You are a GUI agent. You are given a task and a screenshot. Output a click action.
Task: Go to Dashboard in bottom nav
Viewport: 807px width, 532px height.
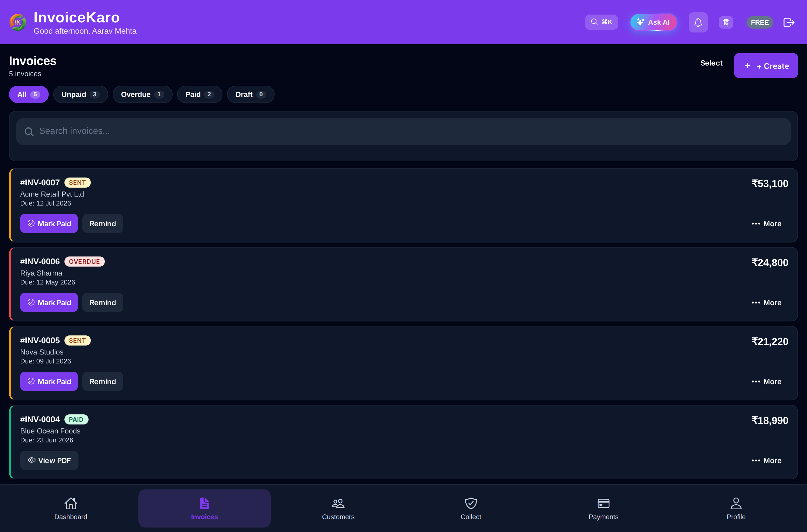(71, 508)
